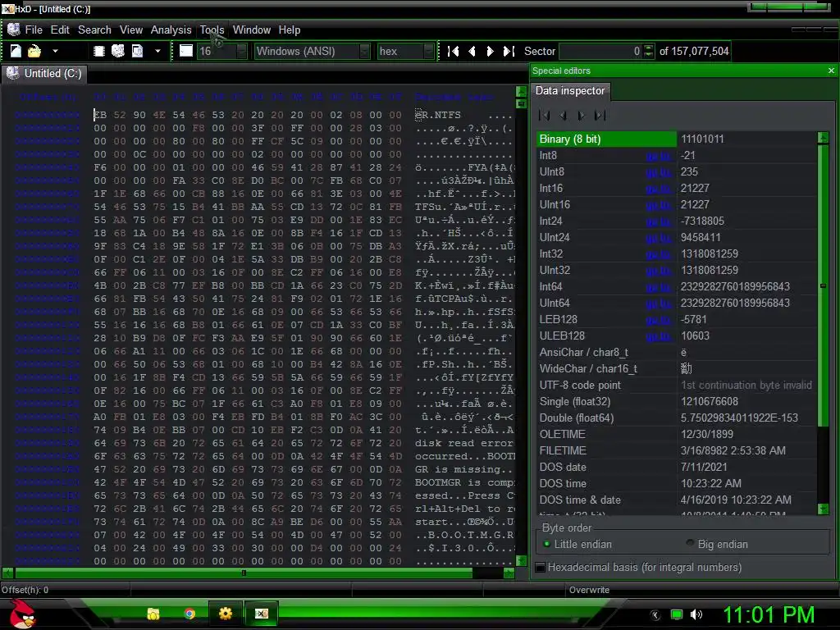Viewport: 840px width, 630px height.
Task: Click Data inspector next-byte icon
Action: click(582, 115)
